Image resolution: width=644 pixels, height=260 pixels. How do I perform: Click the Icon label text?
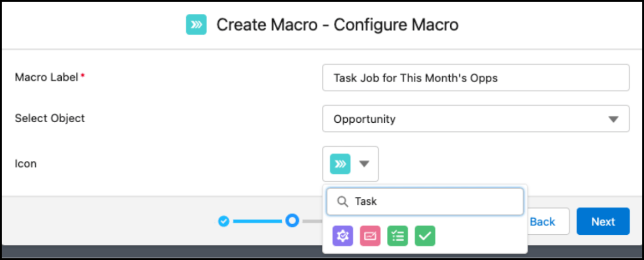click(26, 164)
